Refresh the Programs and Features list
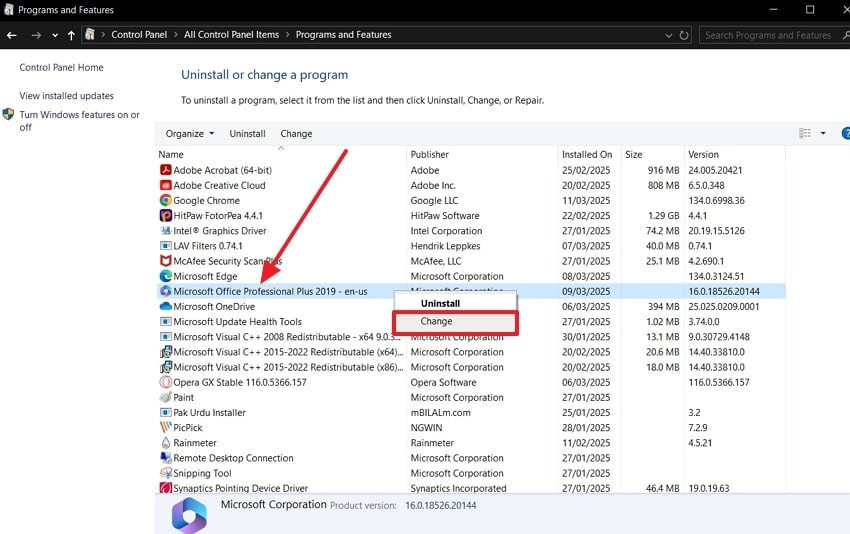The height and width of the screenshot is (534, 850). pos(684,35)
